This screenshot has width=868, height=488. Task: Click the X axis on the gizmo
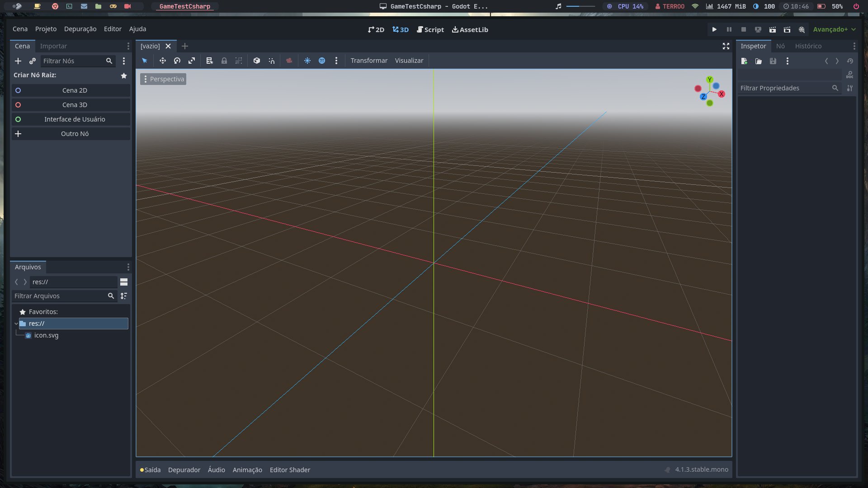[x=722, y=94]
